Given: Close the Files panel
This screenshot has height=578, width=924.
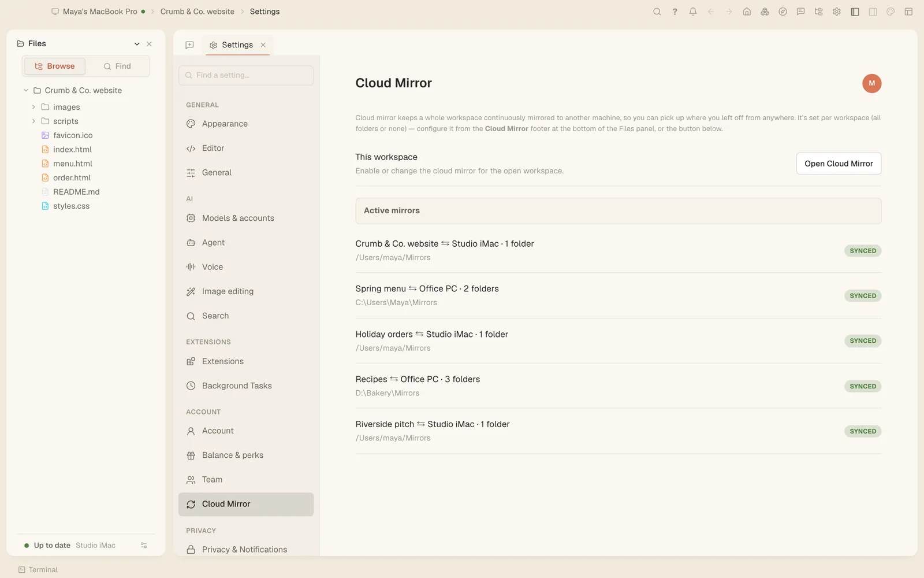Looking at the screenshot, I should click(x=150, y=44).
